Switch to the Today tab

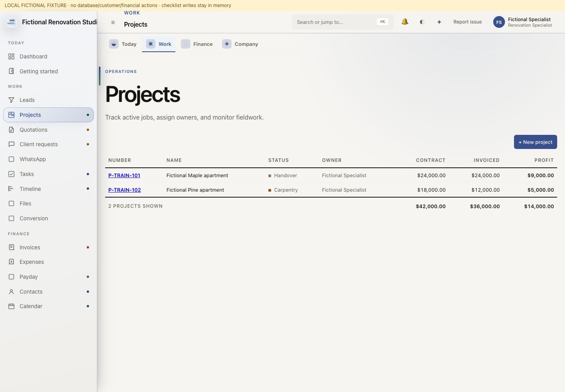pos(123,44)
